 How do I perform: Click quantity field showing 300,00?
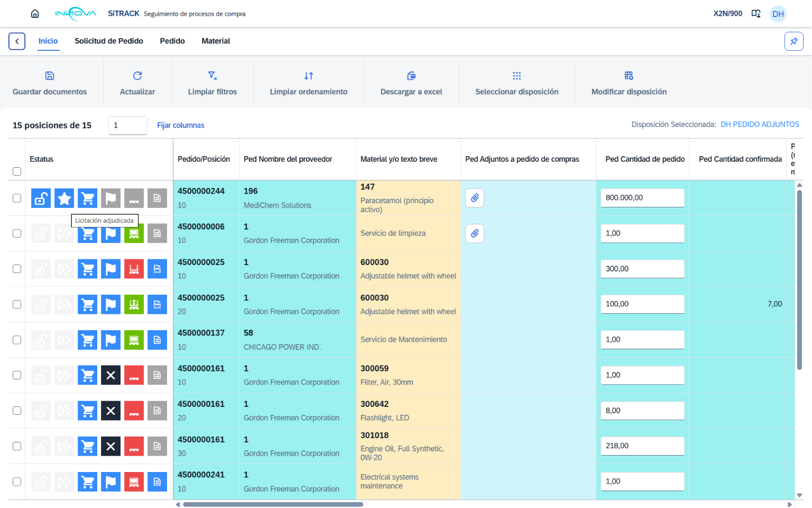tap(642, 269)
